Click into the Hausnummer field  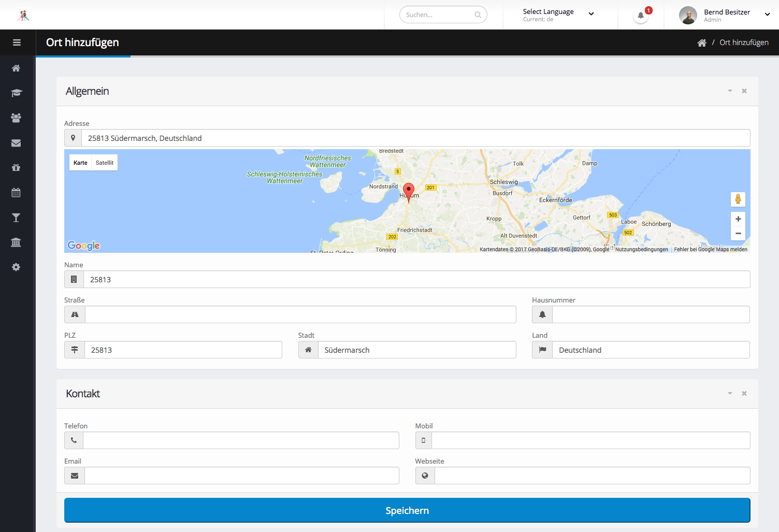651,314
